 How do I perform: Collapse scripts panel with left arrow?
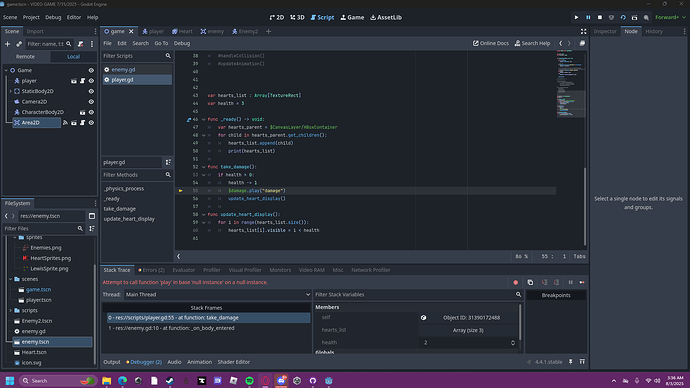click(x=179, y=256)
